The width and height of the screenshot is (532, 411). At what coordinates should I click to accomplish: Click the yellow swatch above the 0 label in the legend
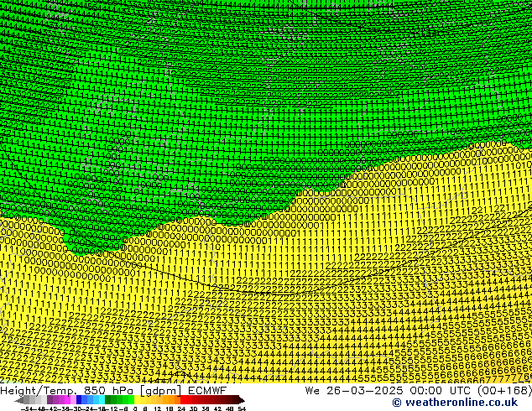coord(137,399)
